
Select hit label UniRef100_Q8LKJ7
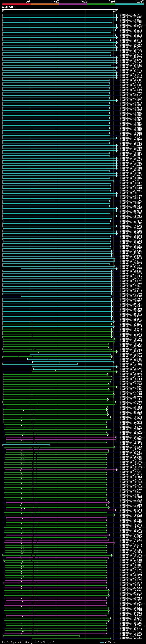tap(131, 52)
